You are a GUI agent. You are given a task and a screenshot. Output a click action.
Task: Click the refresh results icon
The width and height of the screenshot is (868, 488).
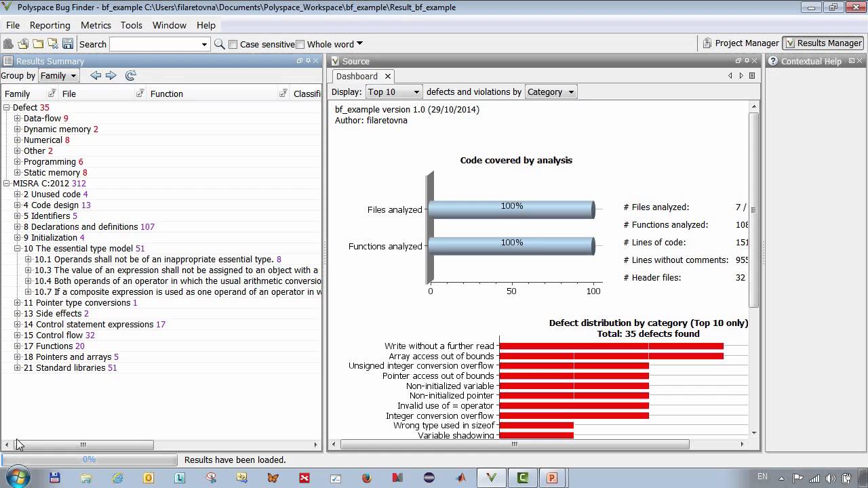(x=131, y=76)
